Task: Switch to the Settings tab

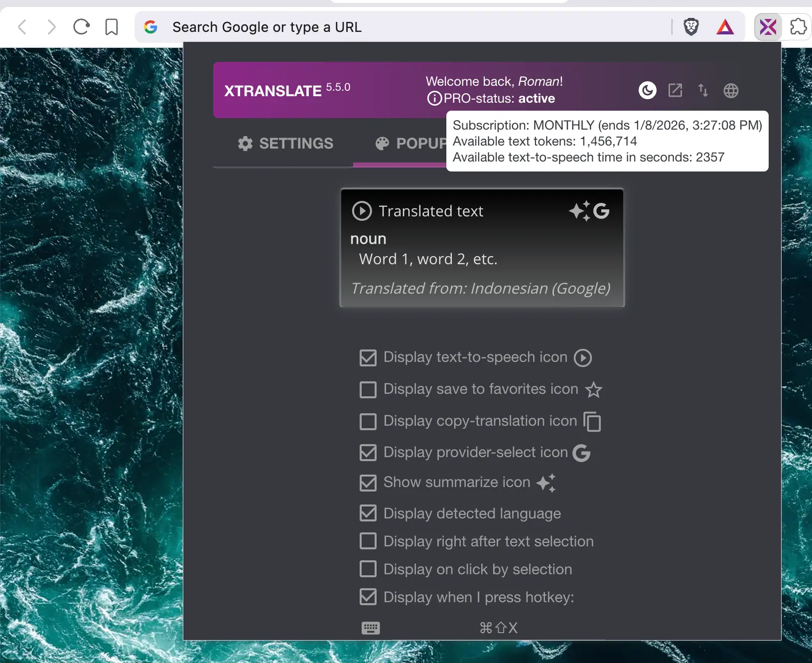Action: [285, 144]
